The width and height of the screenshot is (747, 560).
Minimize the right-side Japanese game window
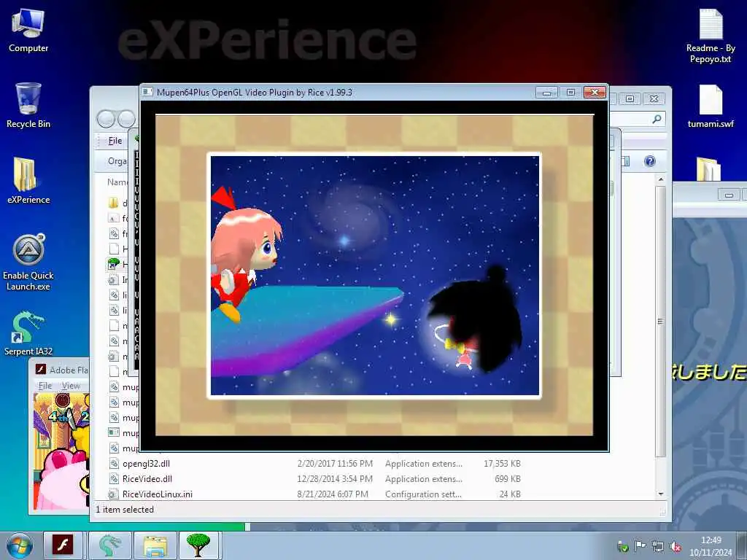729,195
